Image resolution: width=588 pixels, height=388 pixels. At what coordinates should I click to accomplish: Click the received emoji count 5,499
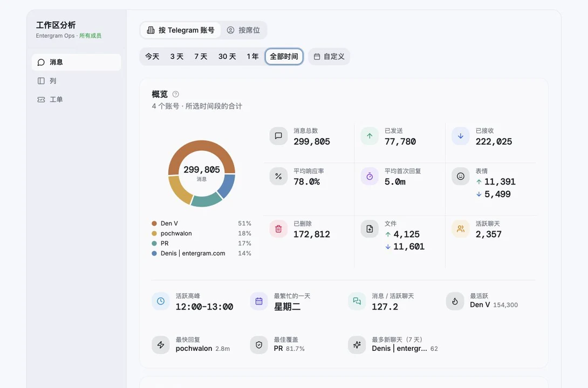497,195
